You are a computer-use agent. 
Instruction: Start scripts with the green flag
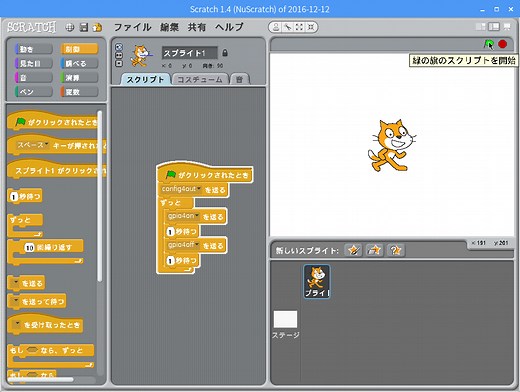(x=489, y=44)
